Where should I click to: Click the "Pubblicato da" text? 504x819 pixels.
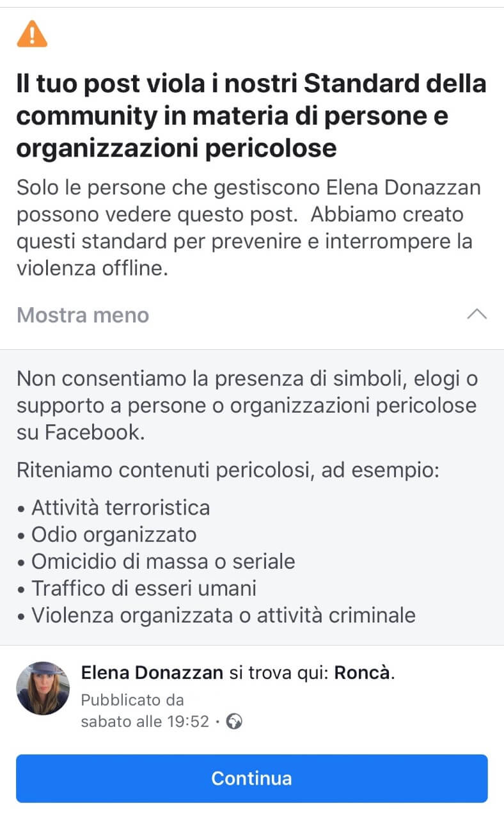pyautogui.click(x=132, y=699)
